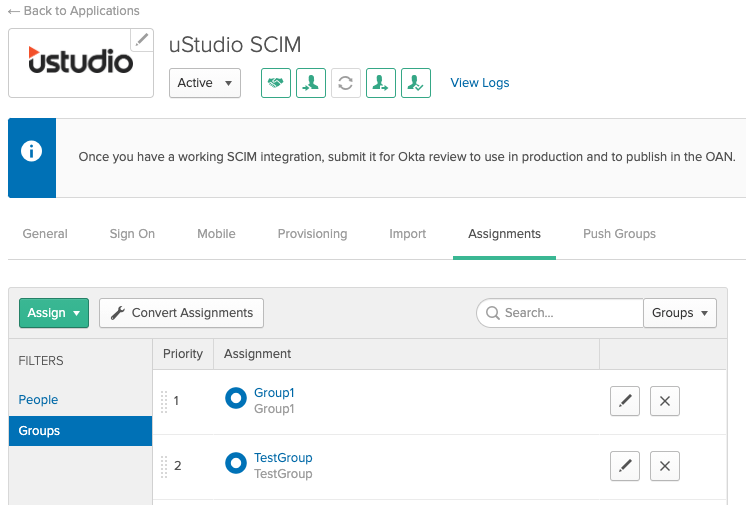The width and height of the screenshot is (746, 505).
Task: Go back to Applications
Action: 74,10
